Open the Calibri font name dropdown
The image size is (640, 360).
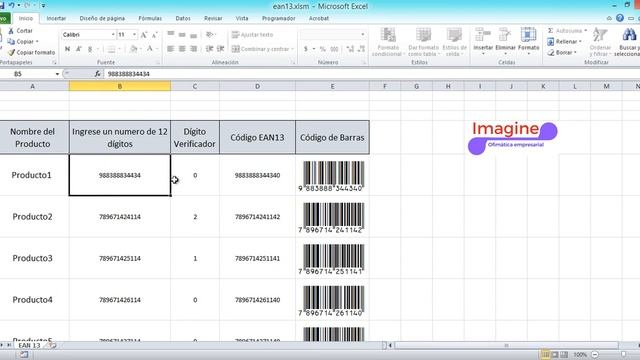click(x=113, y=35)
